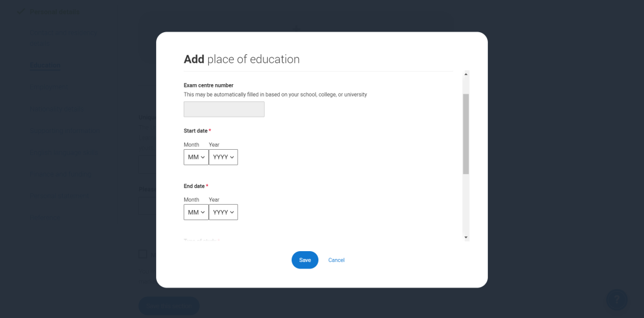Open the Start date Month dropdown
644x318 pixels.
[196, 157]
